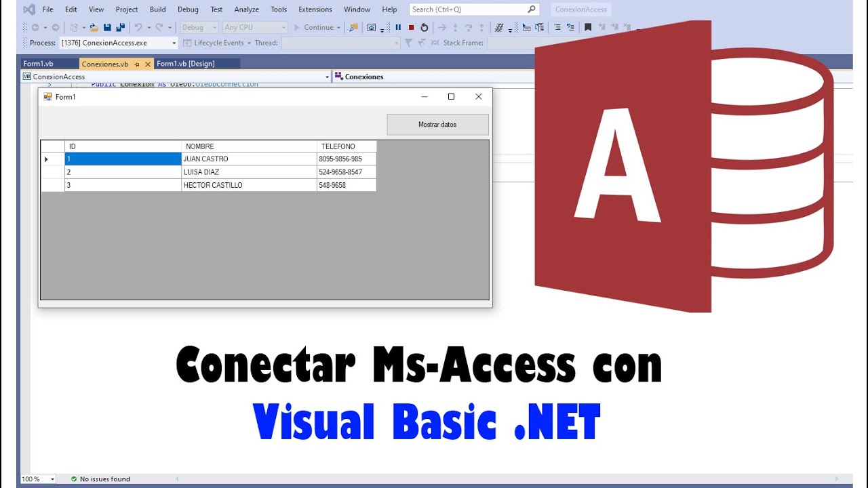The width and height of the screenshot is (868, 488).
Task: Click the New Project toolbar icon
Action: point(74,27)
